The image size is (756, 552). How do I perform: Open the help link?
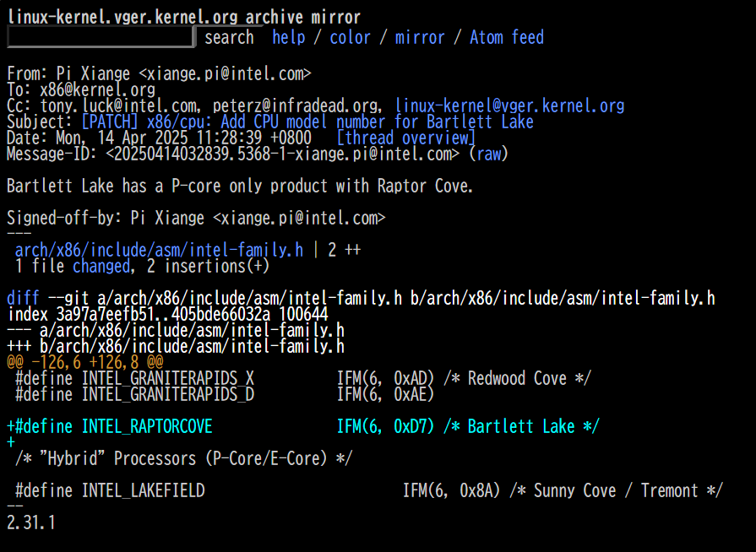pos(289,38)
